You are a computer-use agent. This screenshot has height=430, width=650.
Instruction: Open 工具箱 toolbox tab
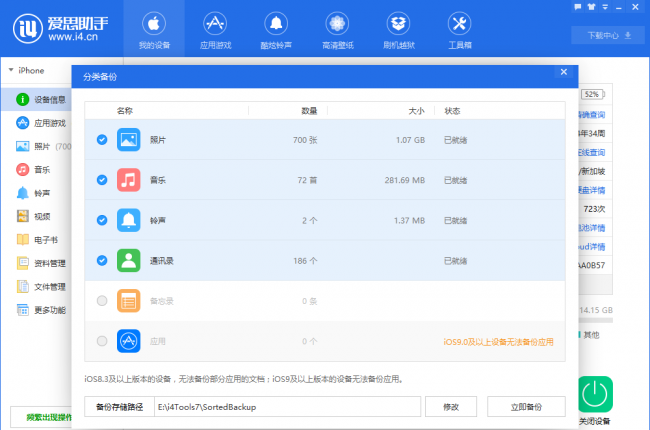pos(459,29)
